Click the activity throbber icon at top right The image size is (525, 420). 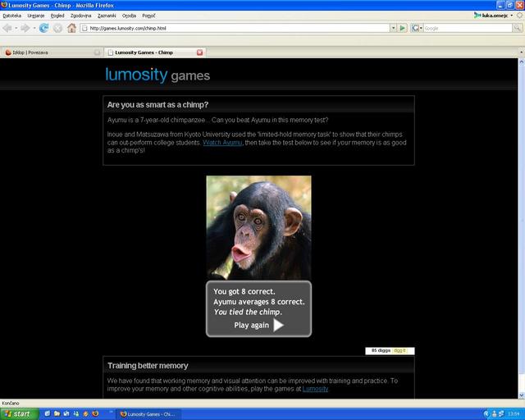(520, 16)
